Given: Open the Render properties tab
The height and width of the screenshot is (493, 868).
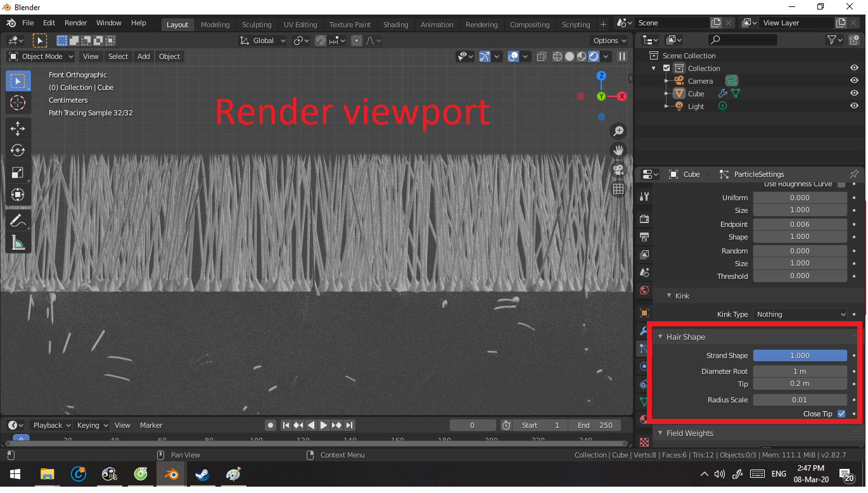Looking at the screenshot, I should [644, 218].
